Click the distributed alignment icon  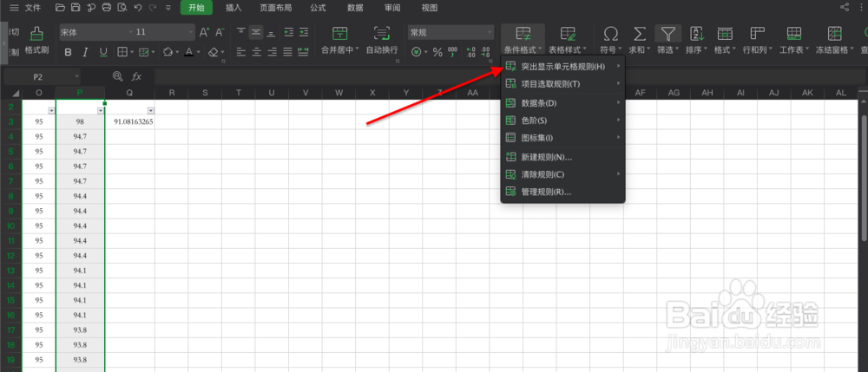[303, 52]
